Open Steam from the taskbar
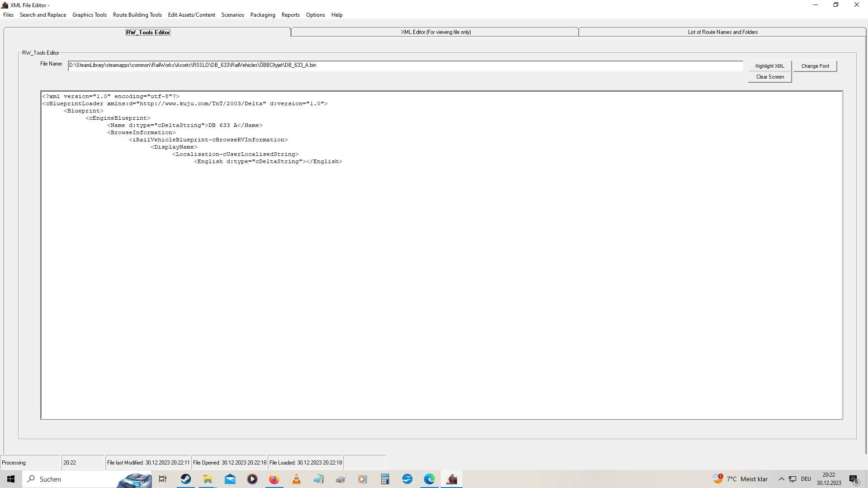Image resolution: width=868 pixels, height=488 pixels. coord(185,479)
